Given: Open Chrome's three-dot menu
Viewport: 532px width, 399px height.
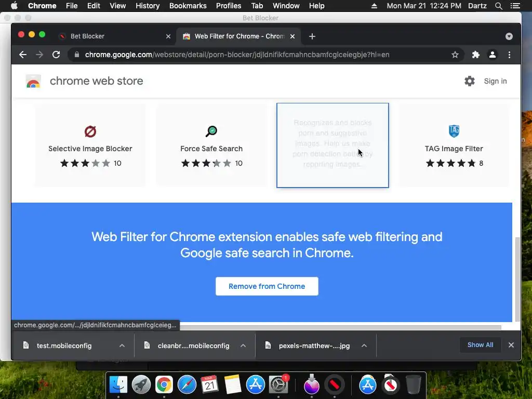Looking at the screenshot, I should [509, 55].
